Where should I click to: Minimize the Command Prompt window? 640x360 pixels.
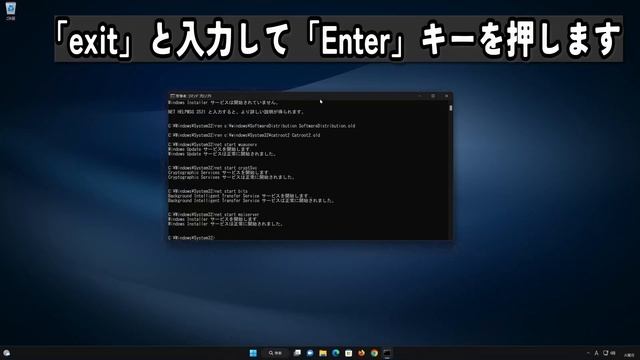420,96
